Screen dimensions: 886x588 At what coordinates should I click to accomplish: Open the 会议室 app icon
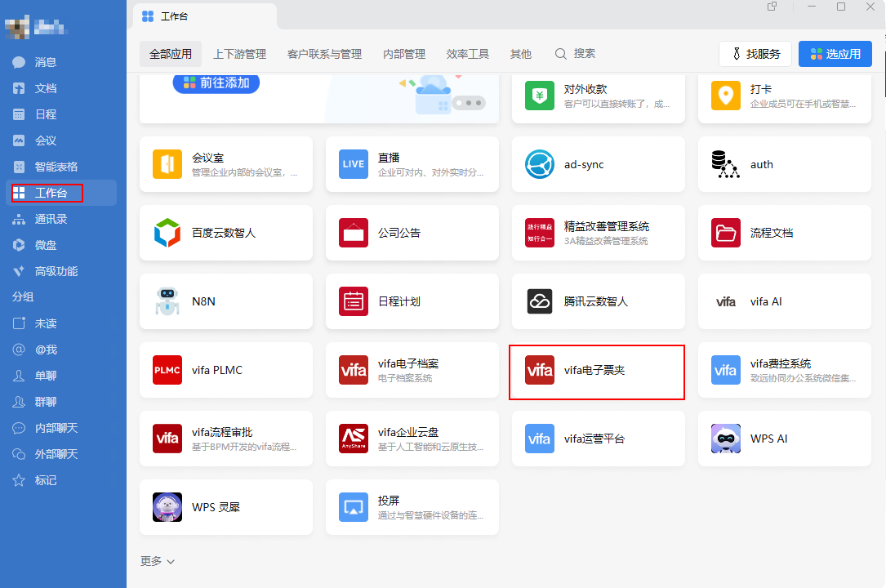(167, 164)
